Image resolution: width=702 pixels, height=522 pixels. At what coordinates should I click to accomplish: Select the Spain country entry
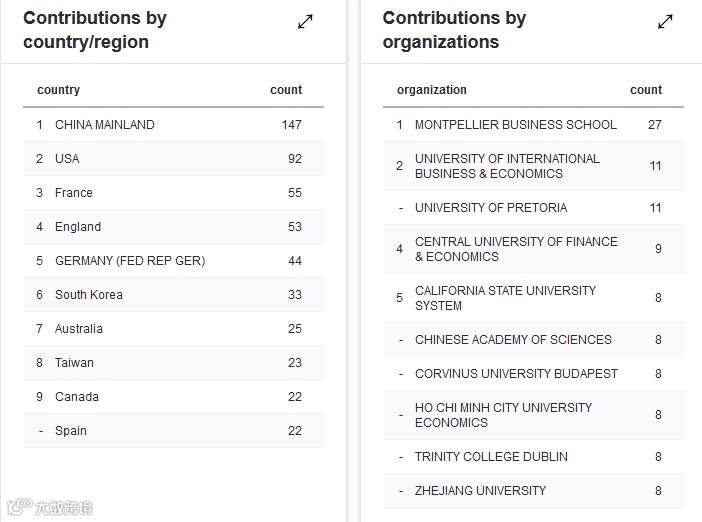[x=71, y=431]
